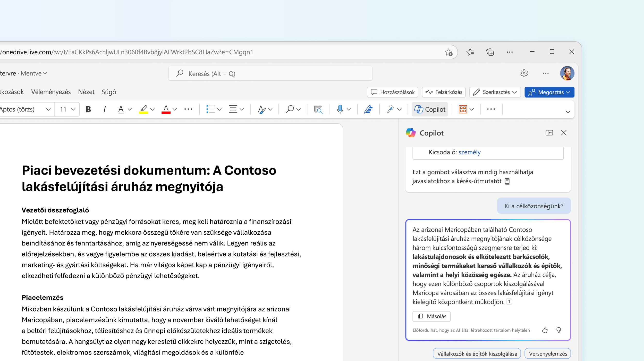
Task: Expand bullet list style dropdown
Action: [x=219, y=109]
